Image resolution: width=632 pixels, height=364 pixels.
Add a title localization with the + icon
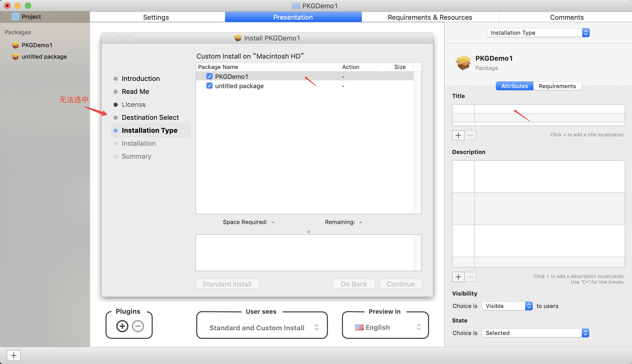click(458, 135)
